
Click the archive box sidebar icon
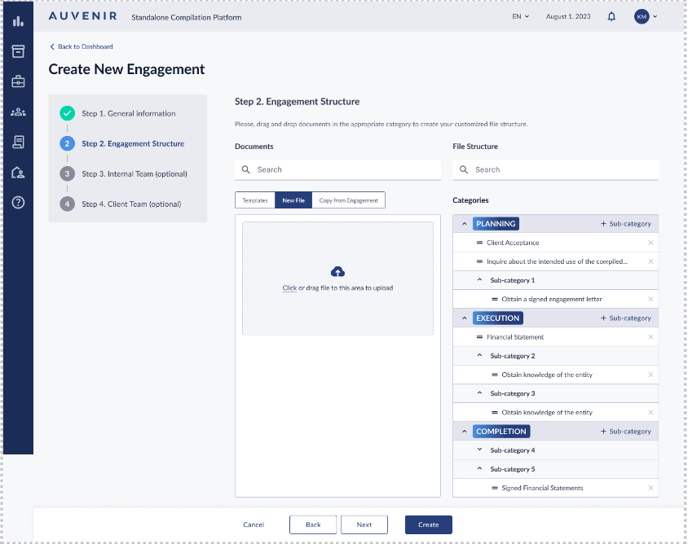pos(18,51)
